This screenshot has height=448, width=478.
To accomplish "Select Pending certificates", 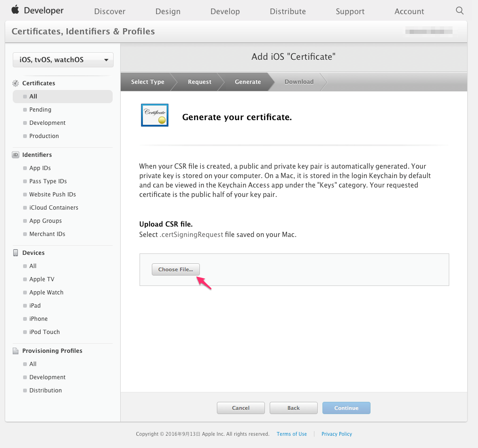I will 40,110.
